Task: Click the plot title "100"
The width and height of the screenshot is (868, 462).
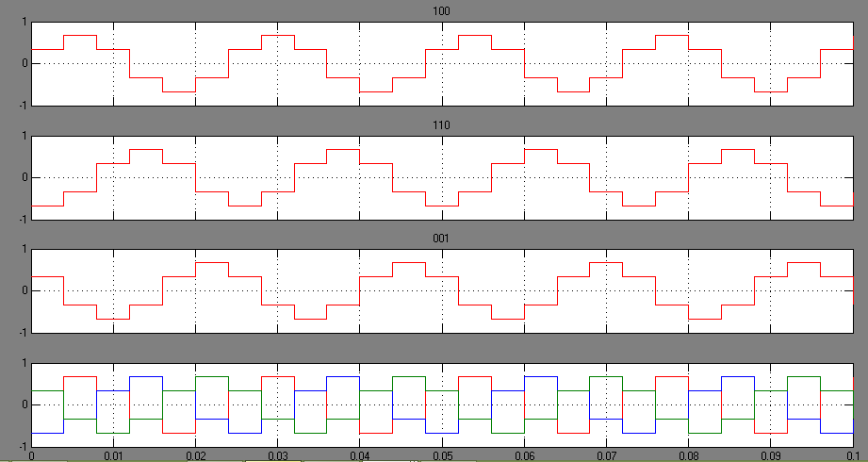Action: pyautogui.click(x=441, y=11)
